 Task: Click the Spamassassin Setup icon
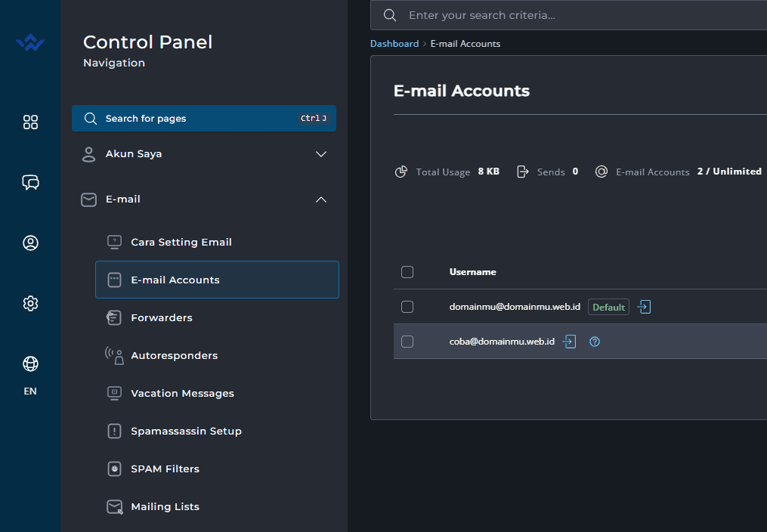114,431
